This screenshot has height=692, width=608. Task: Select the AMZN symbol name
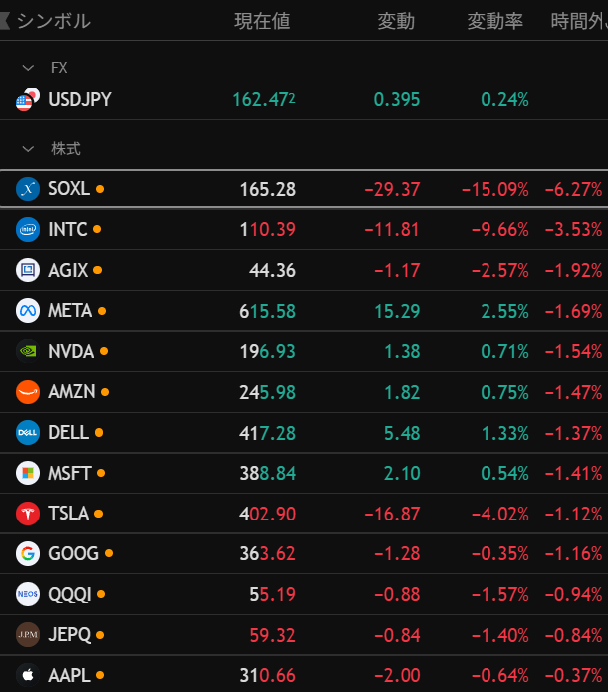pyautogui.click(x=72, y=392)
